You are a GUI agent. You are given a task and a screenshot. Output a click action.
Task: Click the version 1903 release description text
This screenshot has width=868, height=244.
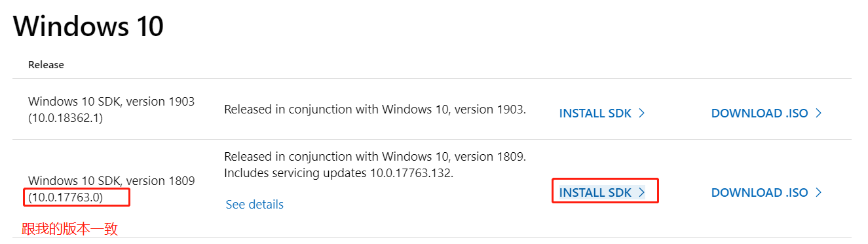point(375,110)
